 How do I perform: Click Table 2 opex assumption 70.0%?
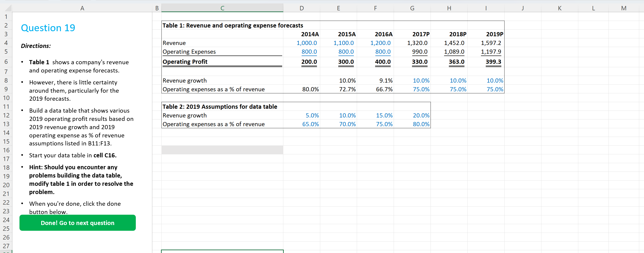[x=347, y=124]
